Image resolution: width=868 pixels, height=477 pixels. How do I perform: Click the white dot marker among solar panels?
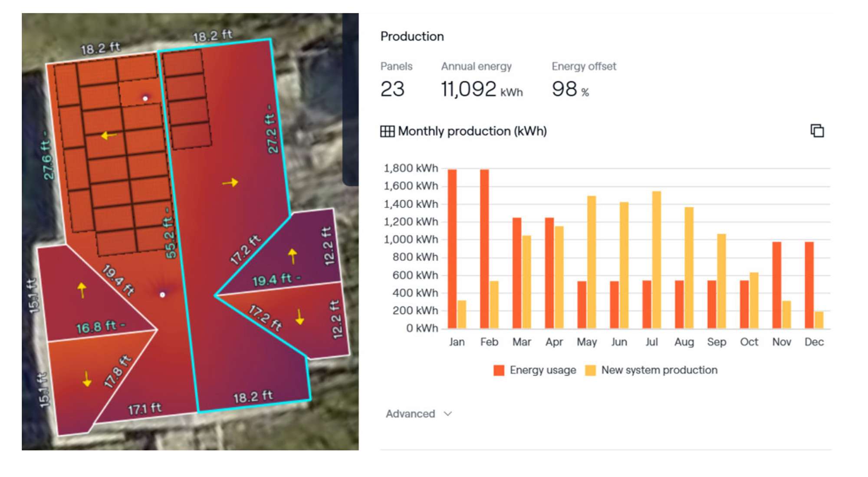tap(145, 99)
